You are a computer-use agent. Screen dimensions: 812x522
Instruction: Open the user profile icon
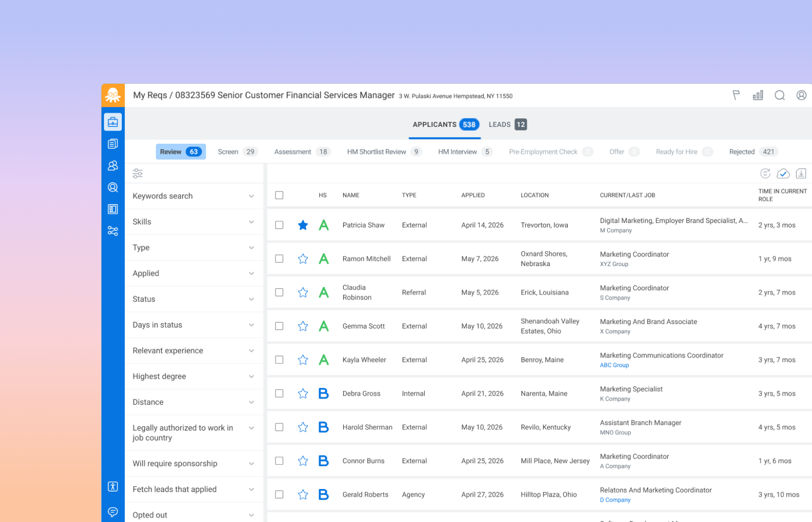801,95
